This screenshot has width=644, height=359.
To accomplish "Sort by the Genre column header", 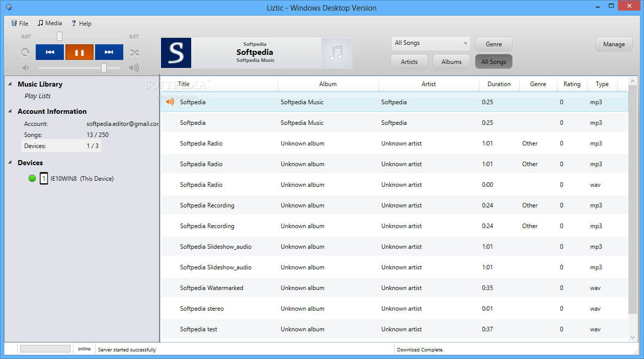I will coord(538,84).
